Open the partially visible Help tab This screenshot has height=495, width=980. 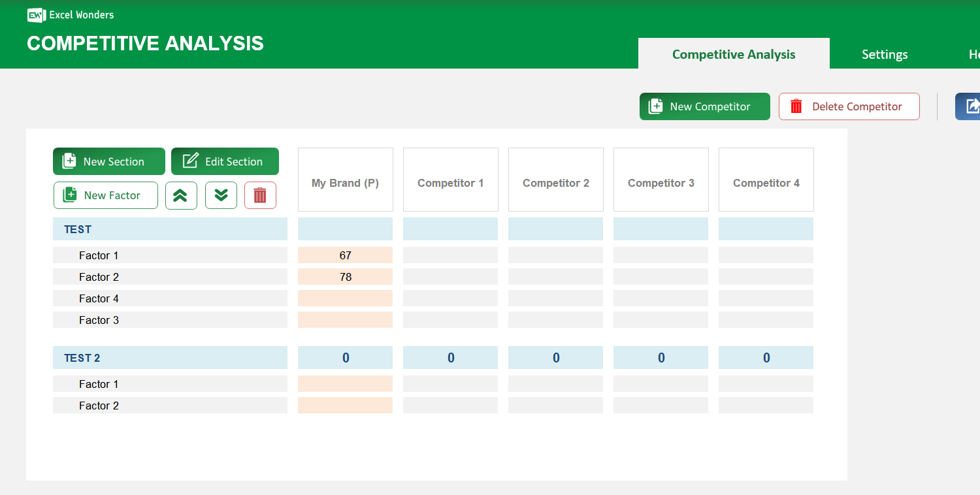pos(974,54)
